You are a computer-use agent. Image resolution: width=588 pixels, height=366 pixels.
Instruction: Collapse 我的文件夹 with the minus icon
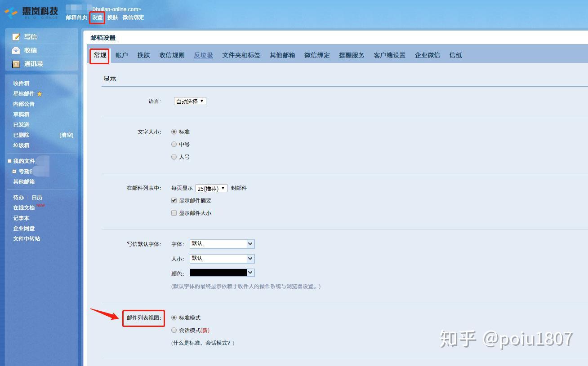[9, 161]
